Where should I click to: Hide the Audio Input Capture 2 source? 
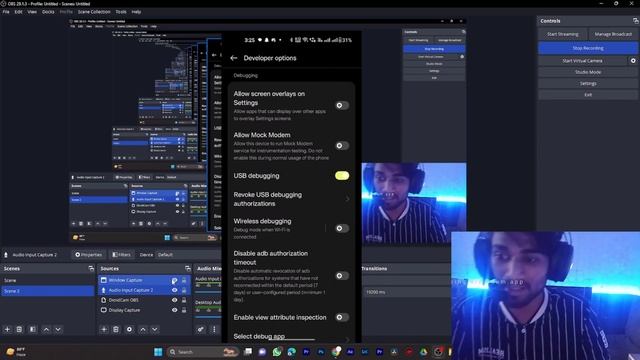(x=175, y=290)
